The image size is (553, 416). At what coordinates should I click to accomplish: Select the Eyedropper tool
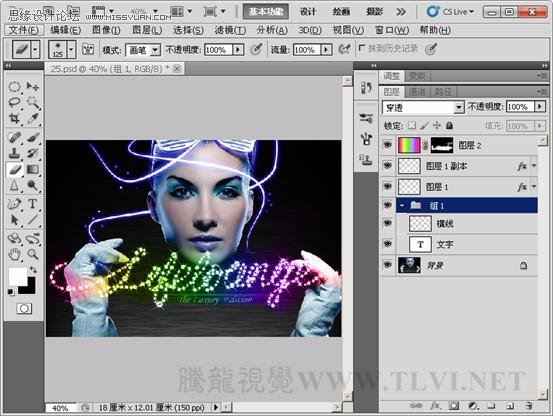point(33,118)
